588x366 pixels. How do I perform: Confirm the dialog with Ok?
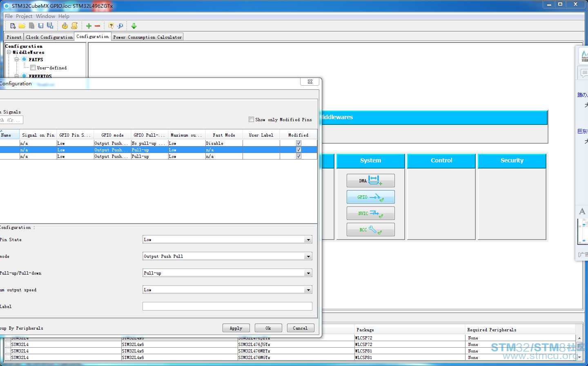click(268, 328)
